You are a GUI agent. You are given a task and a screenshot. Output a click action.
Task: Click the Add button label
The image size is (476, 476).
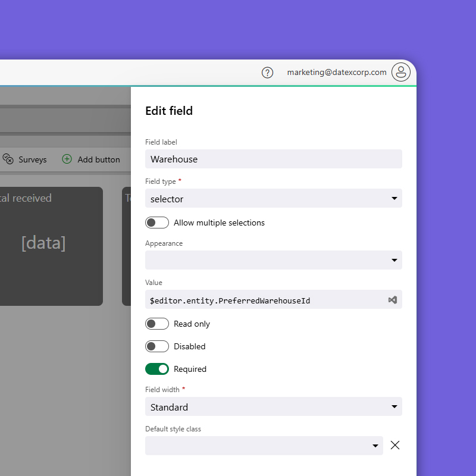pos(99,159)
